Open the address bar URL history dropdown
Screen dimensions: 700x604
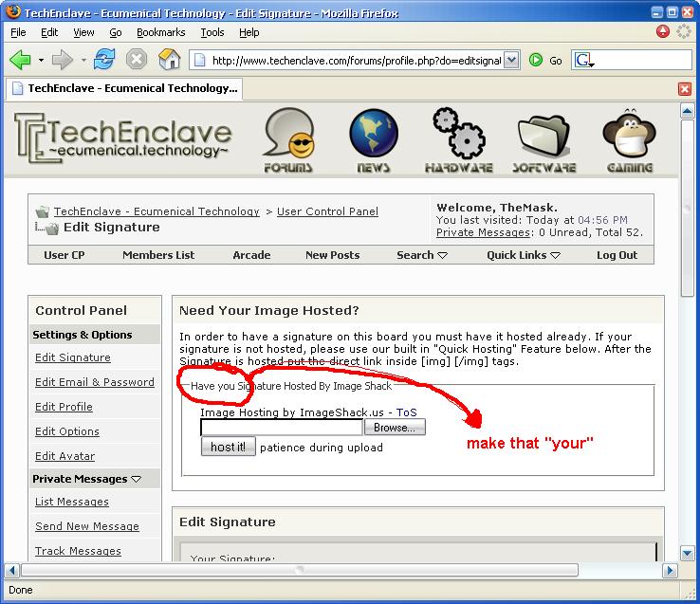(511, 60)
